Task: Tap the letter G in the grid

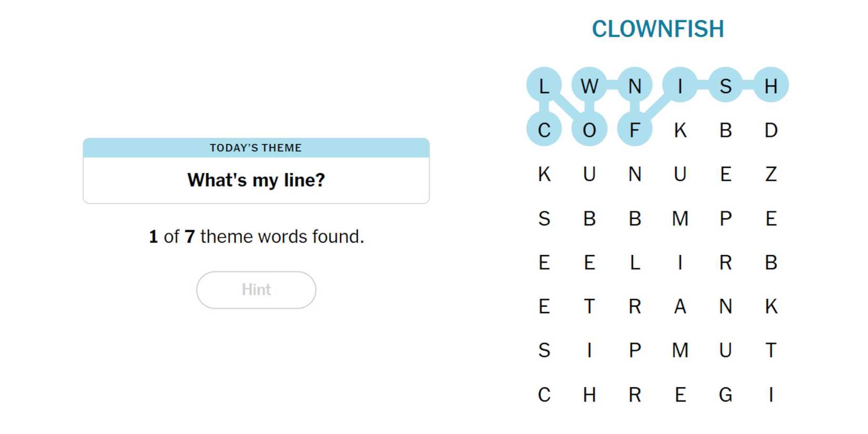Action: pos(725,395)
